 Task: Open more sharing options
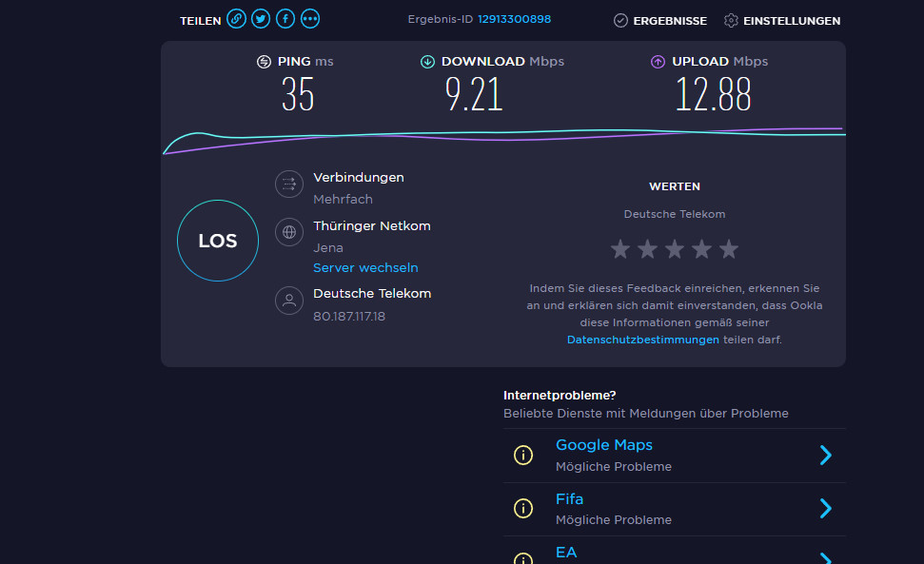point(310,19)
